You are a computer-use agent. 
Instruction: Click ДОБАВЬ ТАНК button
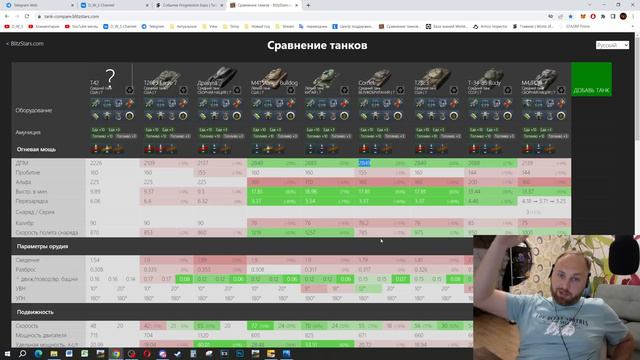coord(591,79)
